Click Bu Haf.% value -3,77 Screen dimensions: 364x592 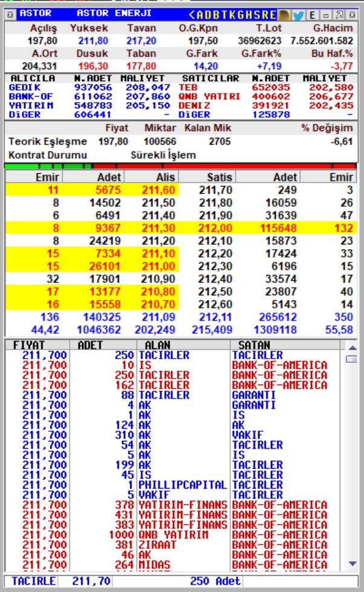click(342, 66)
